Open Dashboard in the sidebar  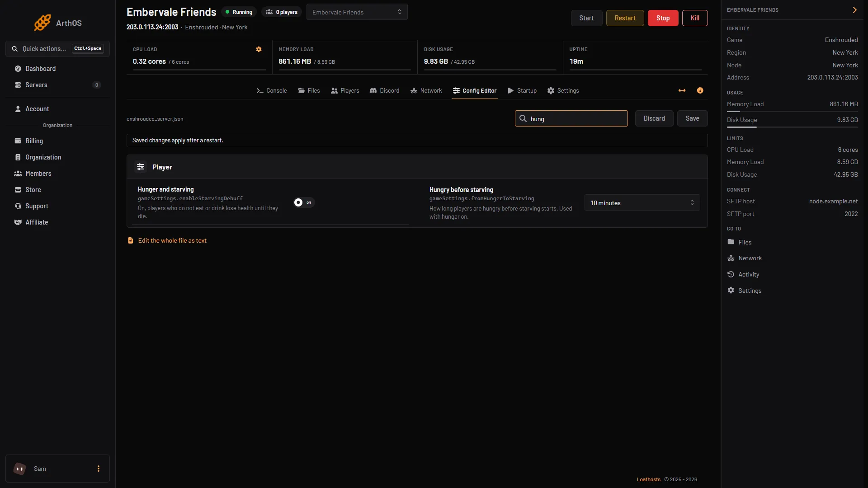click(x=57, y=69)
